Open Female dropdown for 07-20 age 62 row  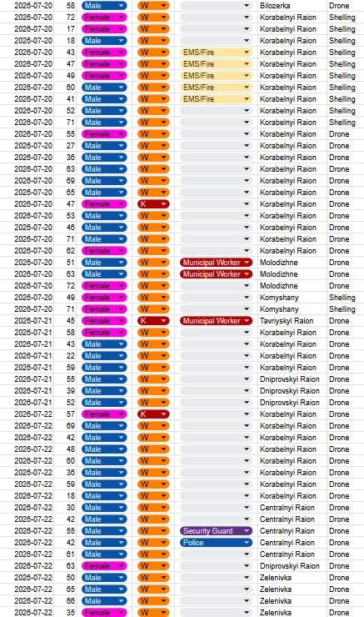(x=104, y=251)
